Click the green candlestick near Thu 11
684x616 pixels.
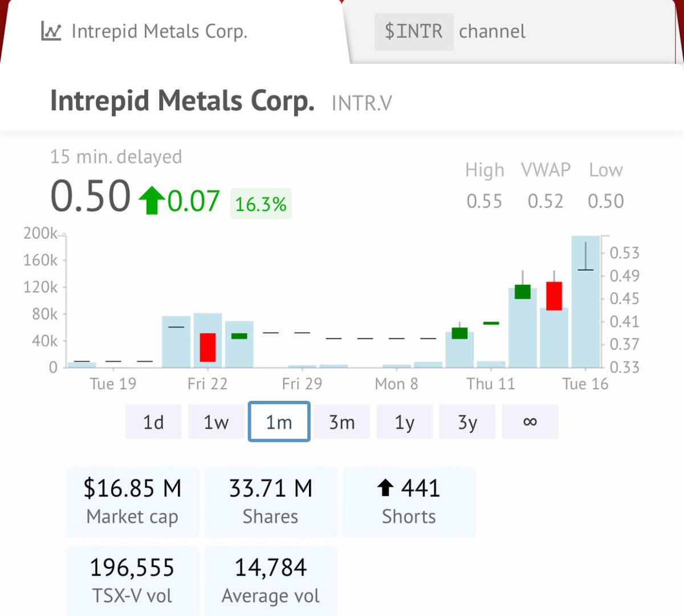(458, 332)
